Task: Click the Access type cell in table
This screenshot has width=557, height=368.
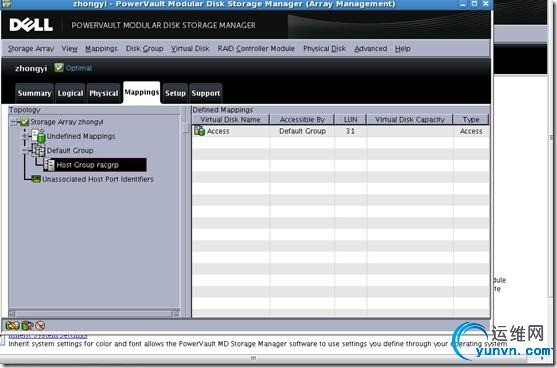Action: 471,131
